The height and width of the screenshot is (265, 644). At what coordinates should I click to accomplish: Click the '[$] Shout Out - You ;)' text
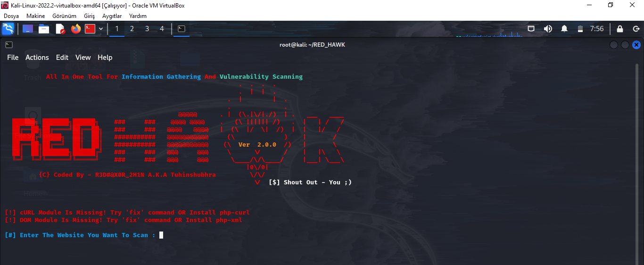(x=310, y=182)
